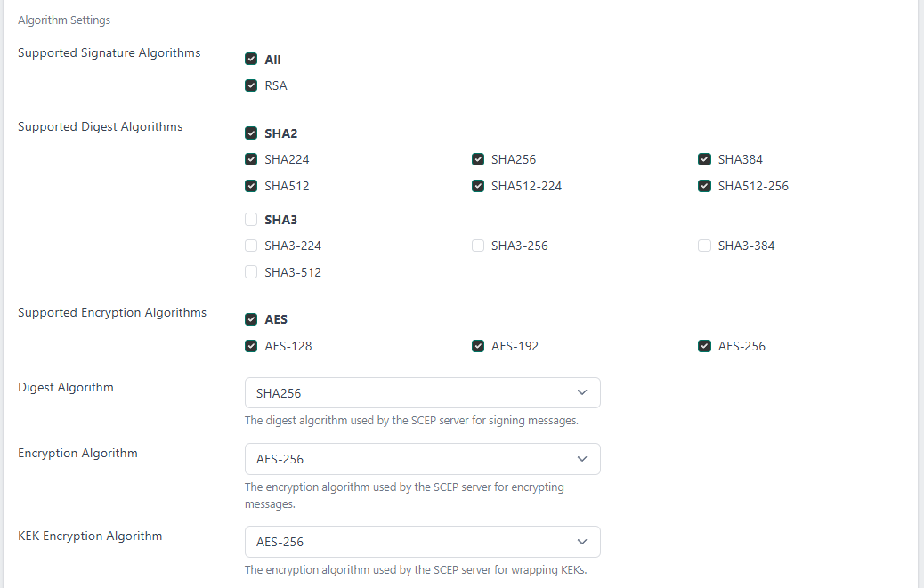Toggle the SHA512-224 checkbox
Screen dimensions: 924x588
click(478, 187)
